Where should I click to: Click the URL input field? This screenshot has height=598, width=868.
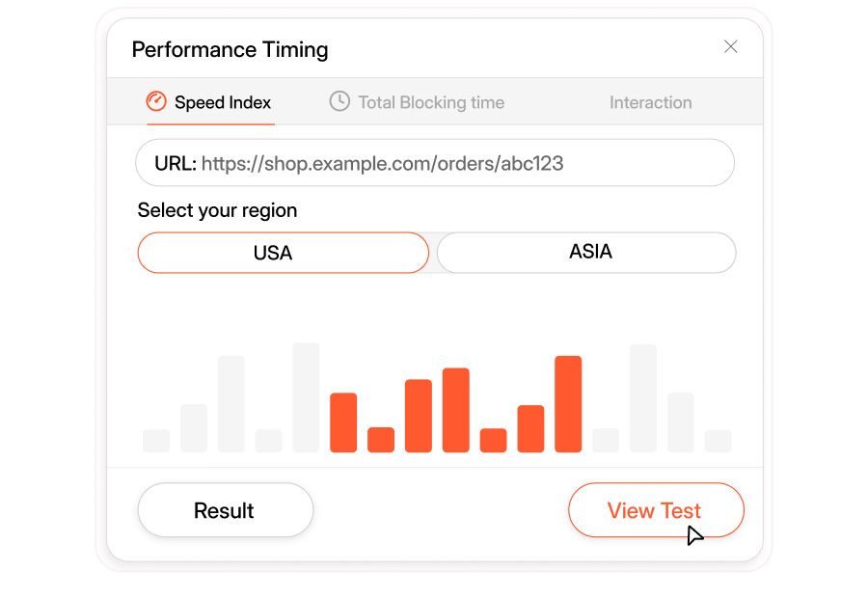click(x=434, y=163)
